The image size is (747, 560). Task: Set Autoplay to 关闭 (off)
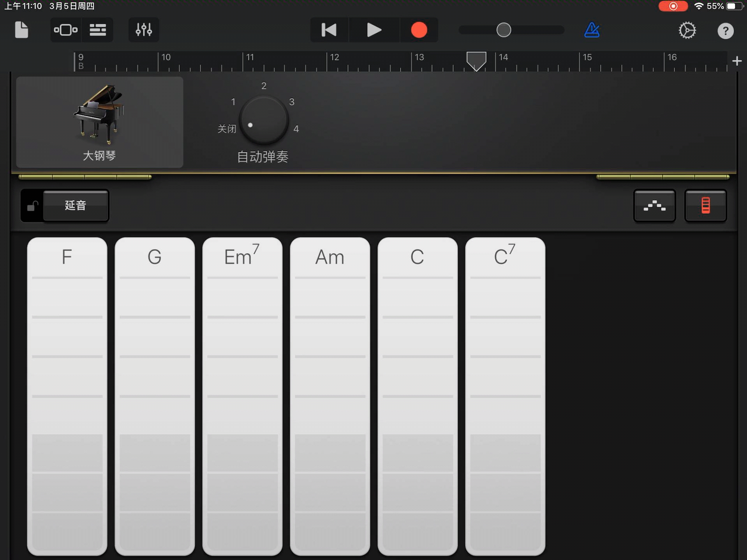(x=227, y=129)
